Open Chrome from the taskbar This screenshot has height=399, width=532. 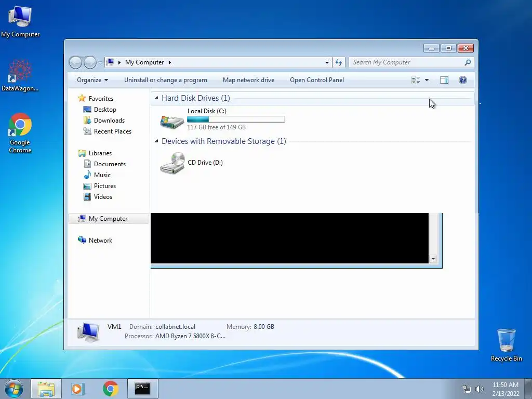[110, 389]
